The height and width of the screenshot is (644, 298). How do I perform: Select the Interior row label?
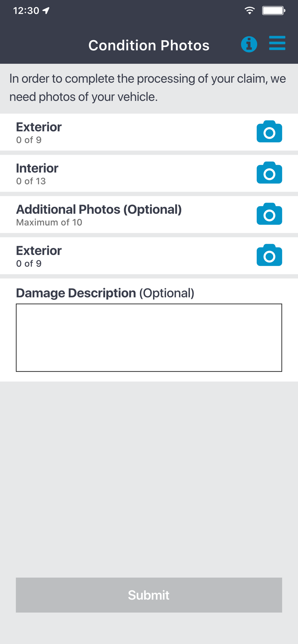click(37, 168)
